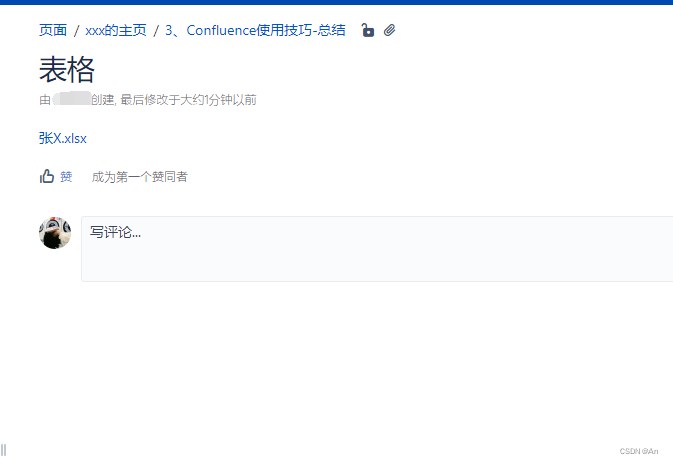Click the slash separator after 页面
Viewport: 673px width, 464px height.
click(x=76, y=31)
